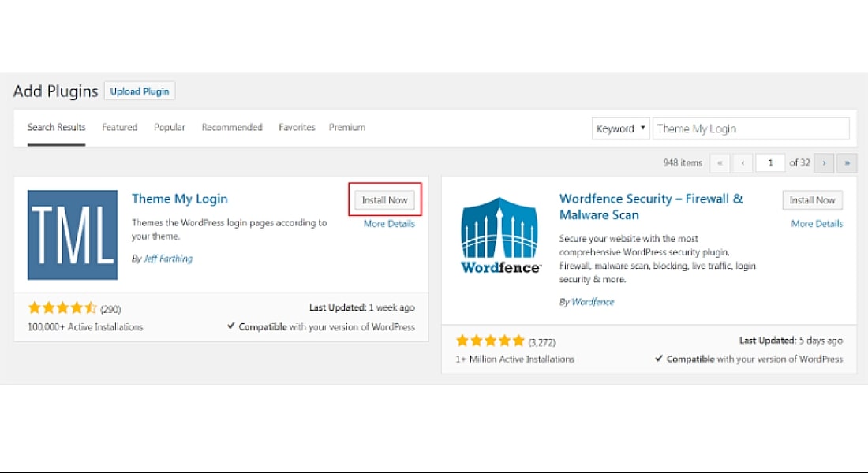Install the Theme My Login plugin
Image resolution: width=868 pixels, height=473 pixels.
(384, 200)
